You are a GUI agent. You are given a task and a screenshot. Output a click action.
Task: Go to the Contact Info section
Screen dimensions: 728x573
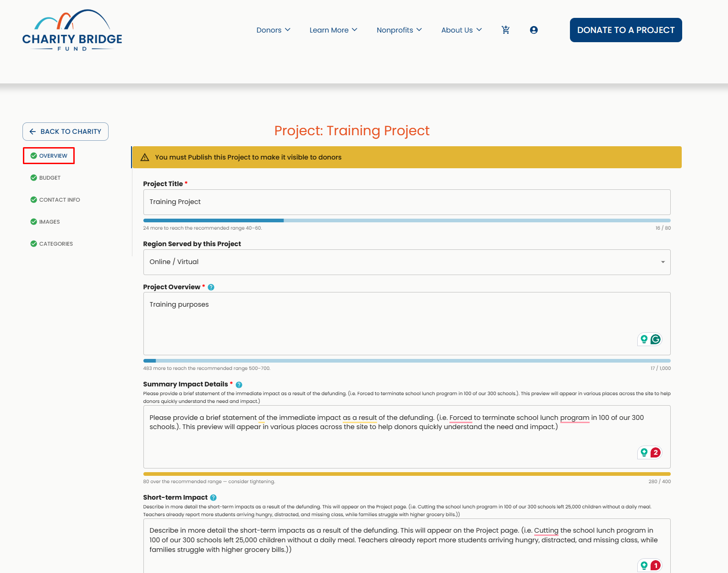point(55,200)
